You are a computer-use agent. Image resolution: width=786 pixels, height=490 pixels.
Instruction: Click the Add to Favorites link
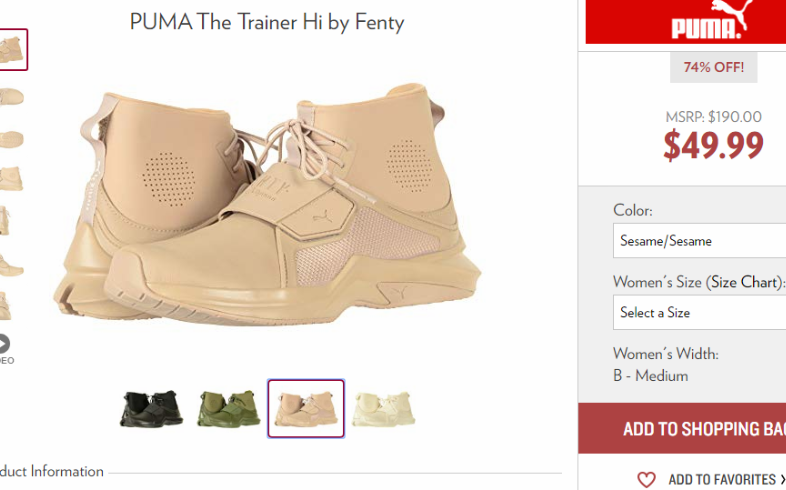coord(722,479)
